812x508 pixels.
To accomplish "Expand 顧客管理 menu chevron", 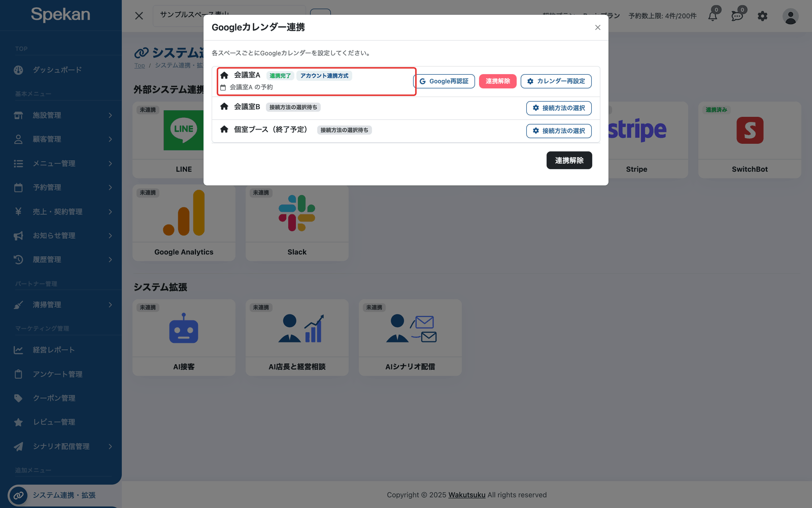I will tap(110, 139).
